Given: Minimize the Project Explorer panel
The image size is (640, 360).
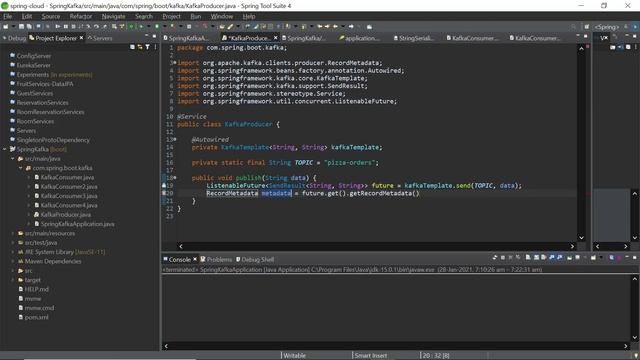Looking at the screenshot, I should point(147,36).
